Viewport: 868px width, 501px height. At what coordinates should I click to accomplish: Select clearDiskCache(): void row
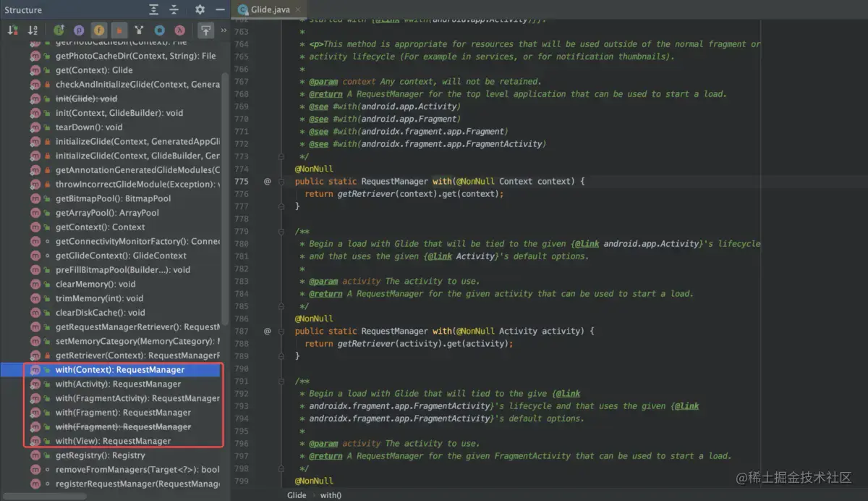pyautogui.click(x=110, y=313)
